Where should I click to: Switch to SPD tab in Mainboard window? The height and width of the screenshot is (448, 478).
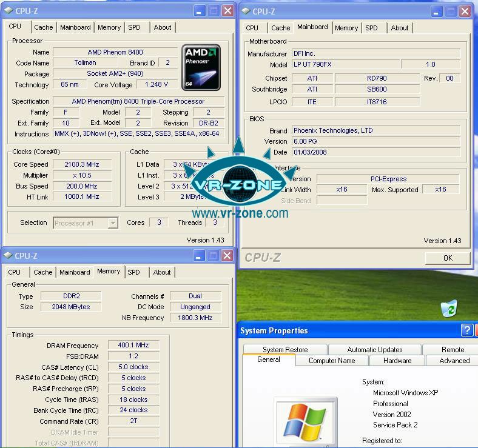click(371, 28)
